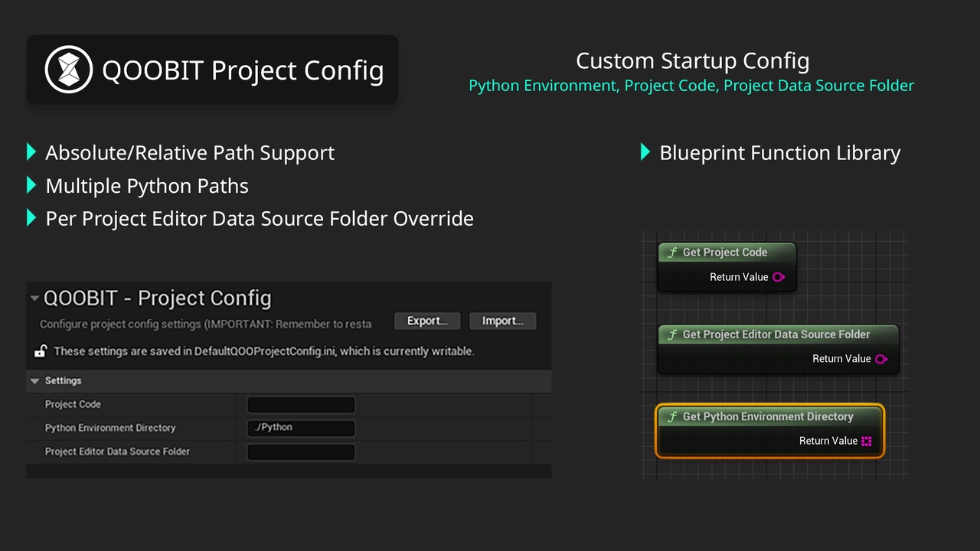Click the function icon on Get Project Editor Data Source Folder

tap(672, 334)
